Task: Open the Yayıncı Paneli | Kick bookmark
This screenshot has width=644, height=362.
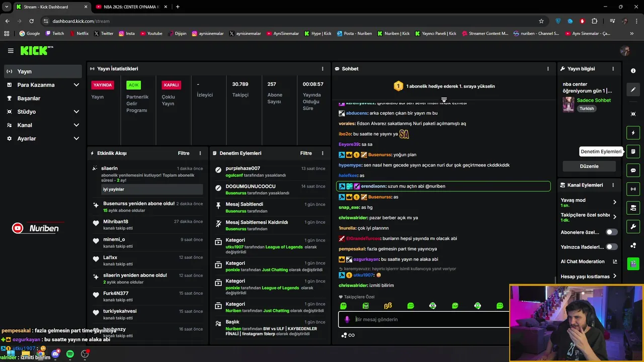Action: [435, 34]
